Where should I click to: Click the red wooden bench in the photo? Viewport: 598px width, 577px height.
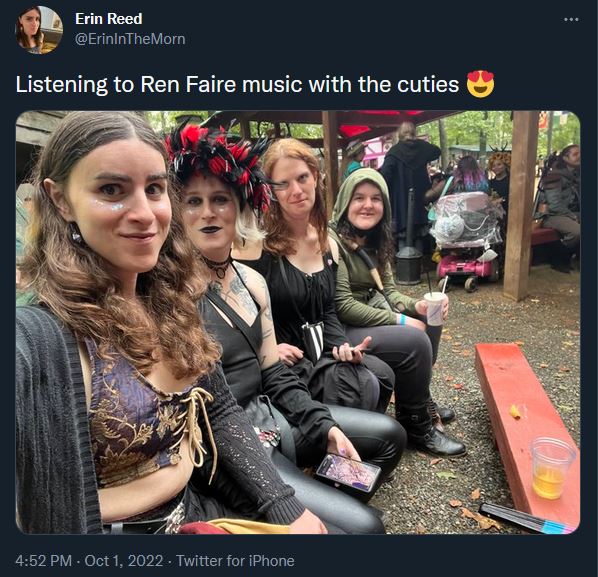pos(527,429)
